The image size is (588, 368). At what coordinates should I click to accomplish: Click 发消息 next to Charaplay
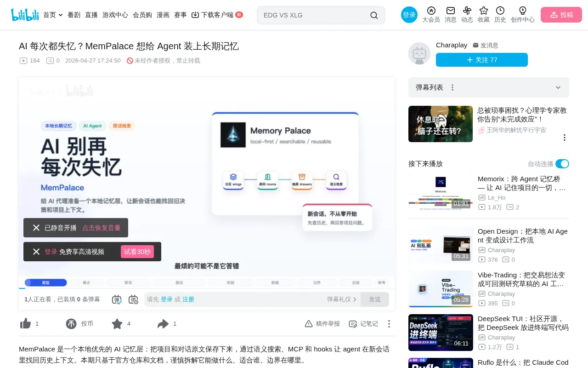tap(486, 45)
